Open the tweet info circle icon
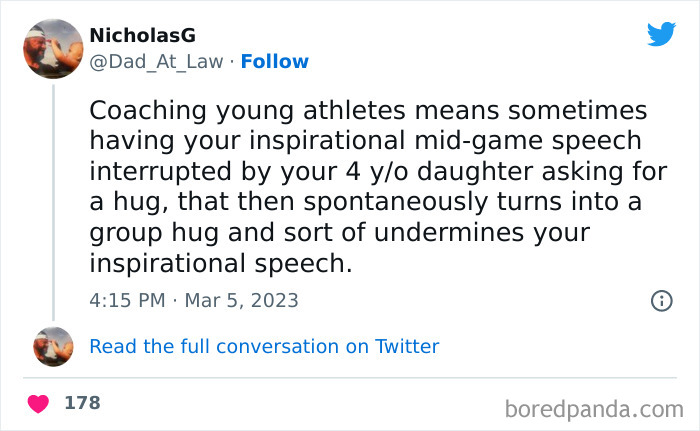The image size is (700, 431). click(x=661, y=300)
